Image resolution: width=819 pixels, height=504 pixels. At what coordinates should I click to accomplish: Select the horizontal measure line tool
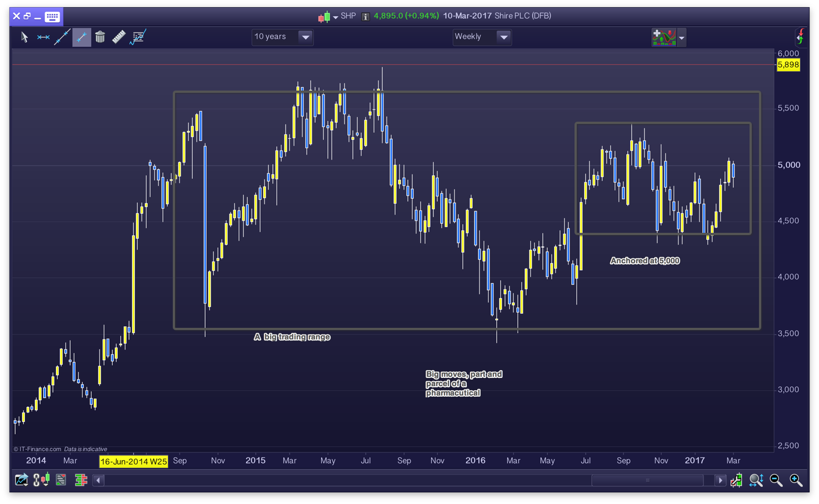point(43,37)
